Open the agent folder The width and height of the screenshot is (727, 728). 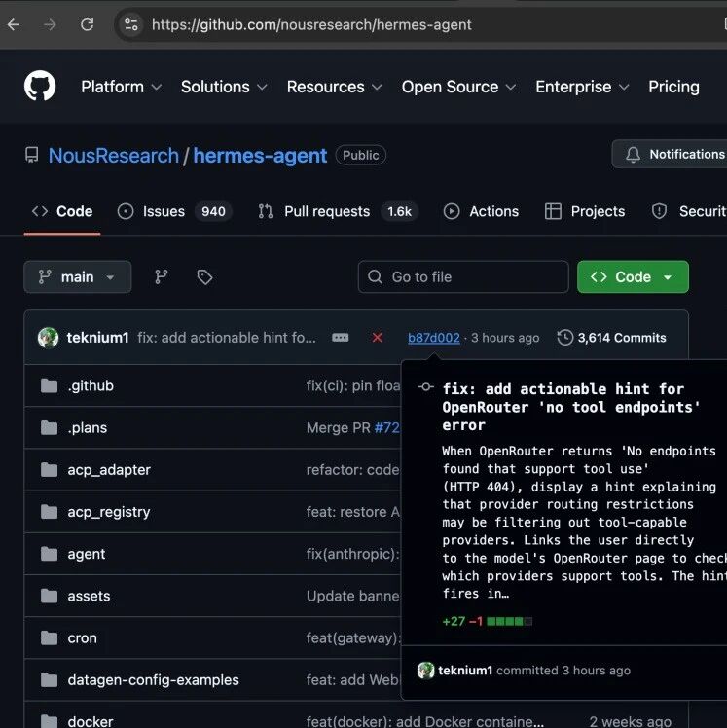pos(87,554)
